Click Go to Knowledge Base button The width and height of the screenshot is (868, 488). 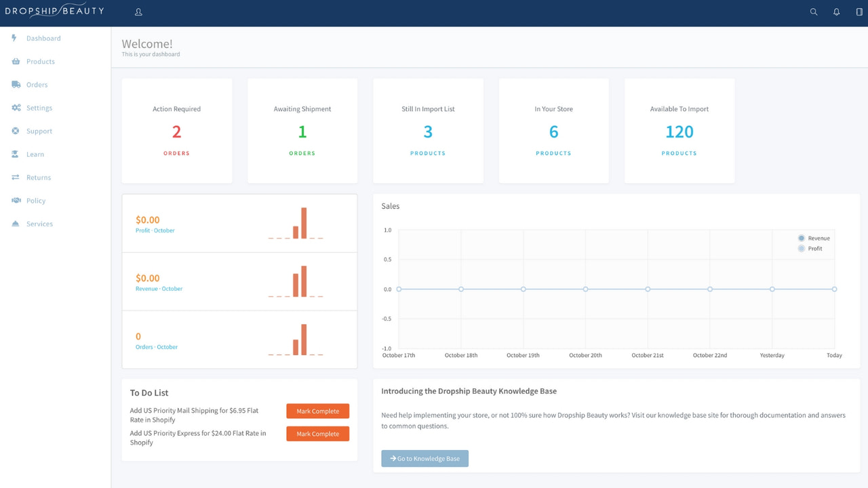pyautogui.click(x=425, y=458)
